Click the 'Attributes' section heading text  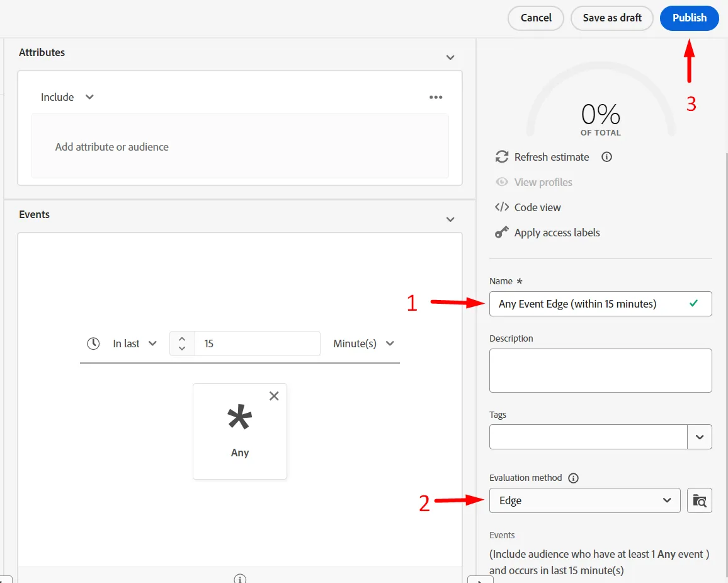coord(42,52)
